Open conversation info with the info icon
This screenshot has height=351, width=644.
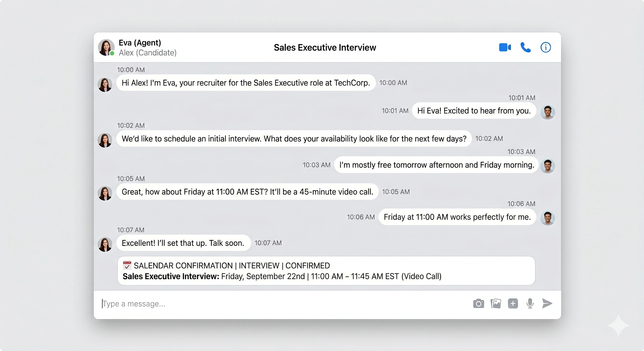(545, 47)
